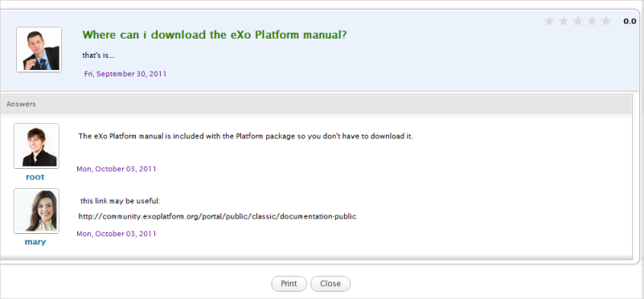This screenshot has height=299, width=644.
Task: Click the "this link may be useful" text
Action: (120, 201)
